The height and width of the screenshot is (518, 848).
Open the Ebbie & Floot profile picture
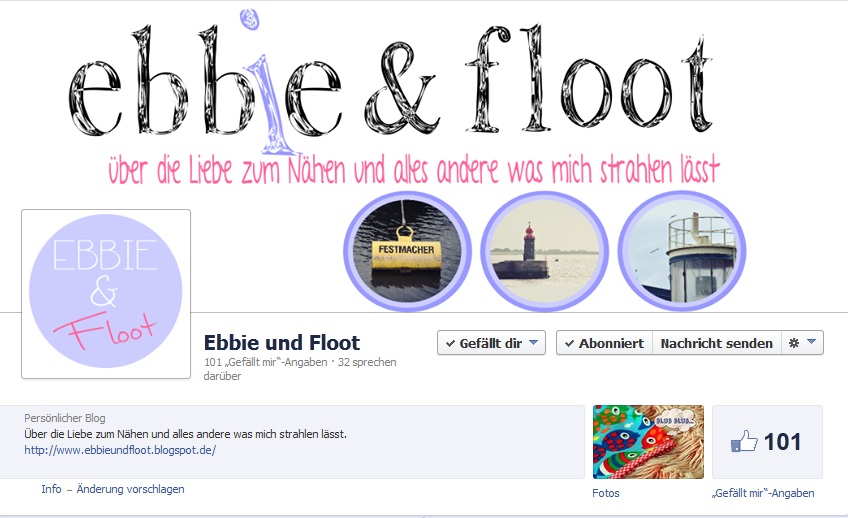click(106, 294)
